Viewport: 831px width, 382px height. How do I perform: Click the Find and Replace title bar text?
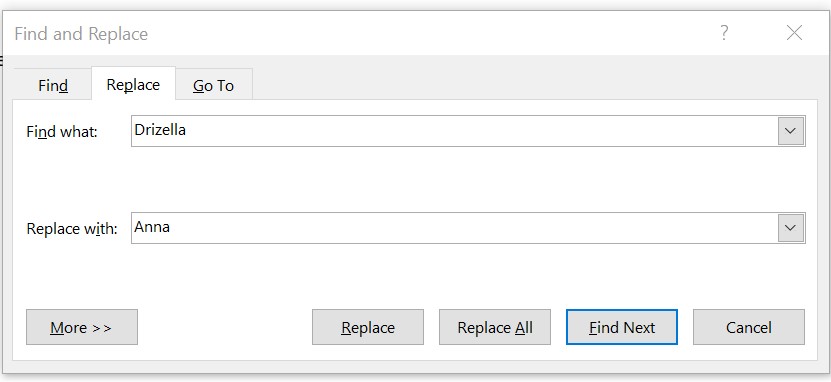pos(81,34)
